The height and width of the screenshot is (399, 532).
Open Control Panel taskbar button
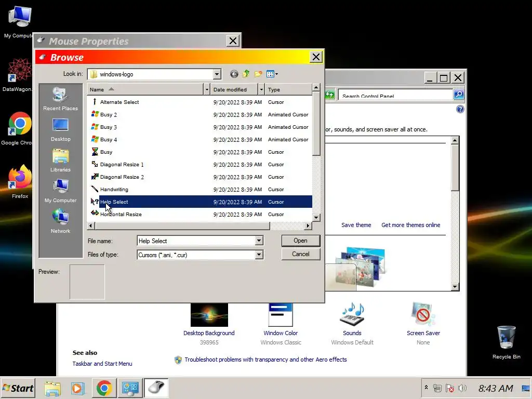pyautogui.click(x=130, y=388)
